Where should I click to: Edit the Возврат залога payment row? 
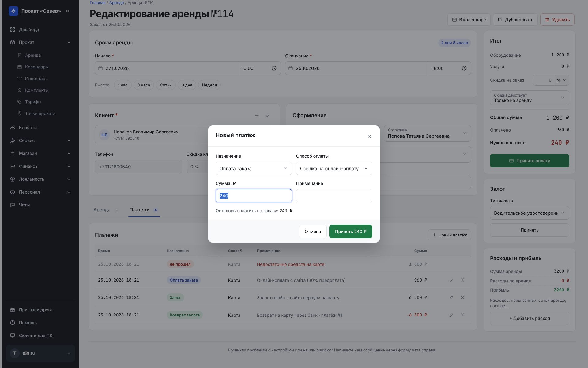[451, 315]
